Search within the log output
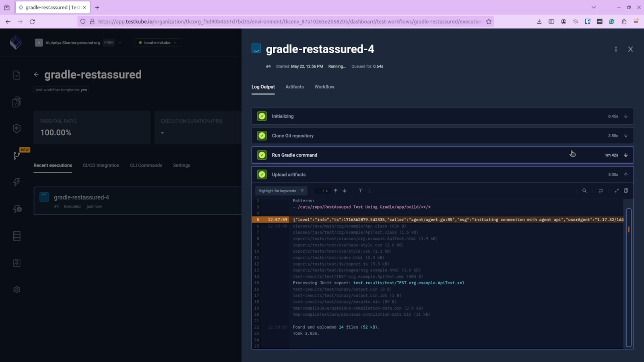Viewport: 644px width, 362px height. (x=584, y=191)
